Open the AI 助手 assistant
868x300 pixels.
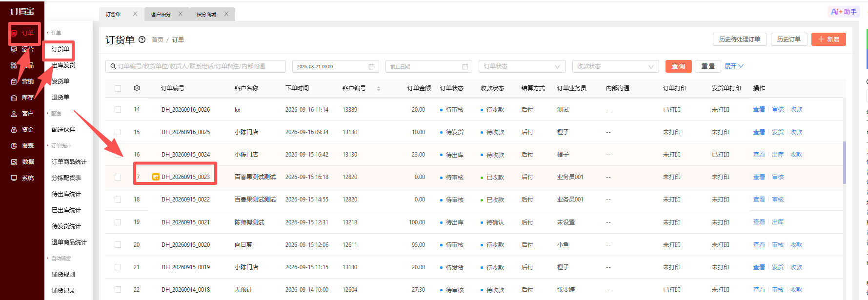coord(844,12)
